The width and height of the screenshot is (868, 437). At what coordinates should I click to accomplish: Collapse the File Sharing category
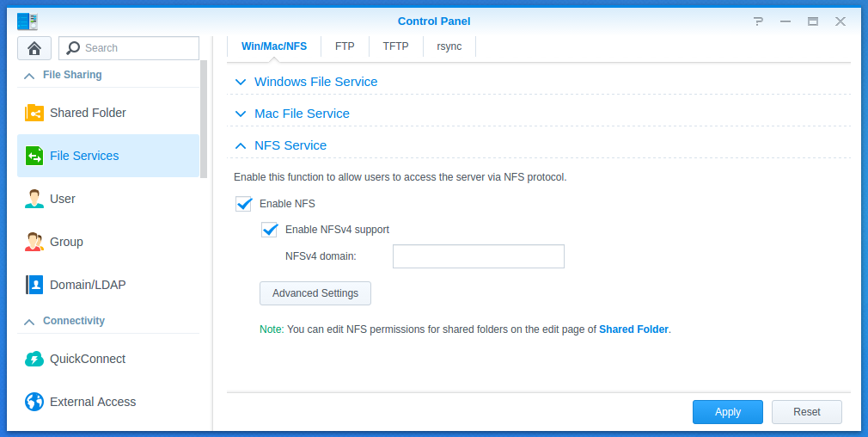click(29, 76)
